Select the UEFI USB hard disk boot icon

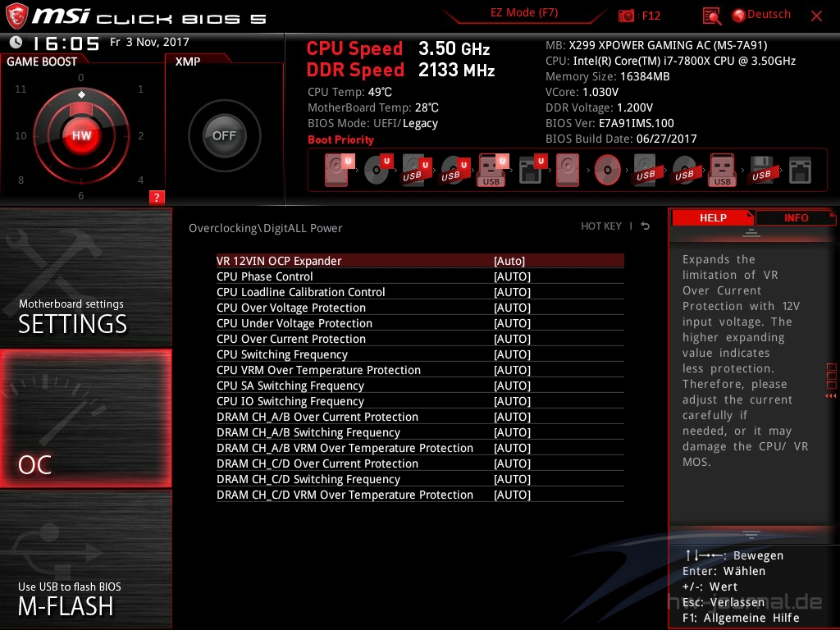click(416, 170)
